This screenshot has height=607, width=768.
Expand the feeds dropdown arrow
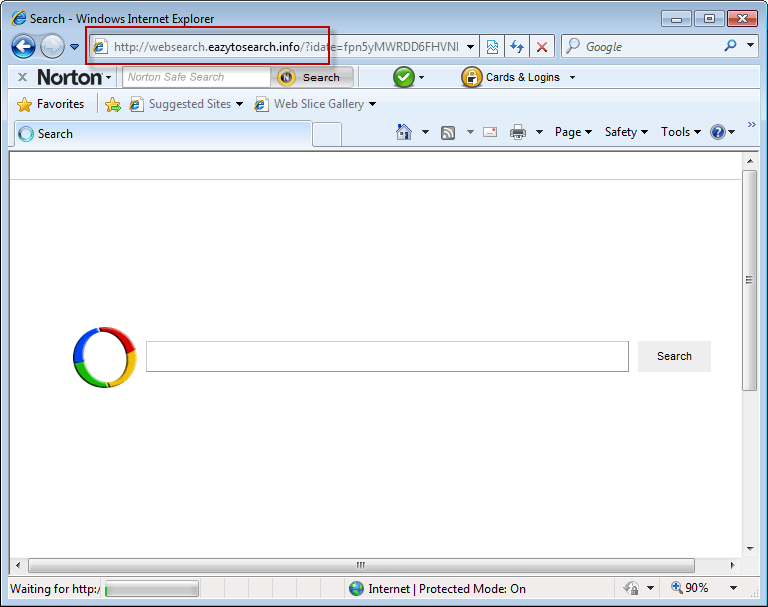470,132
